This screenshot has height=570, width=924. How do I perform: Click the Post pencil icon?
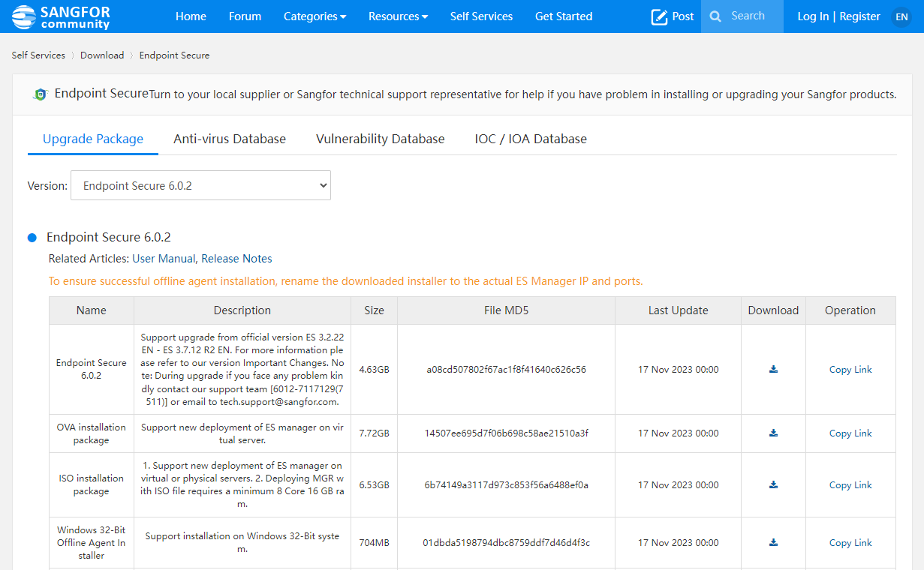point(659,16)
